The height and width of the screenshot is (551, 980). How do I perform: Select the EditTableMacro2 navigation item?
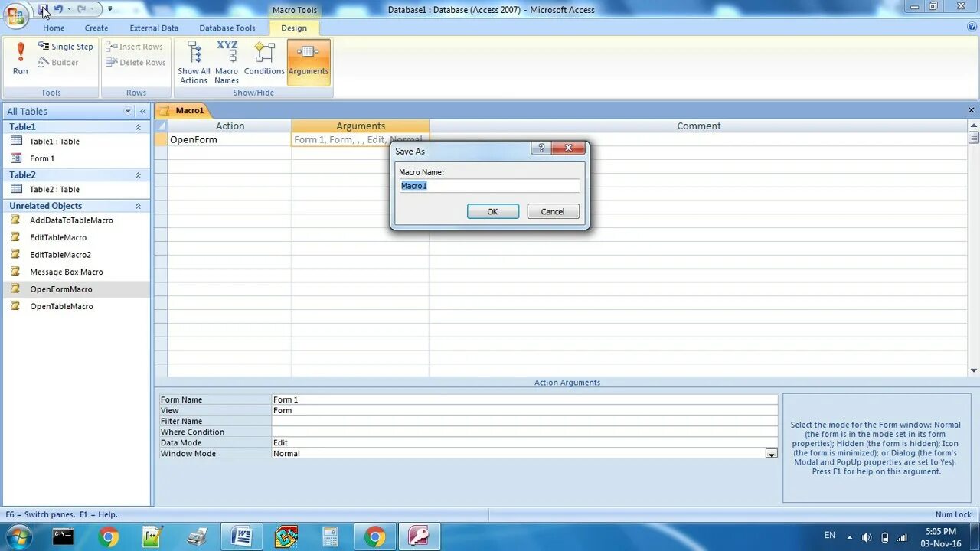[60, 255]
